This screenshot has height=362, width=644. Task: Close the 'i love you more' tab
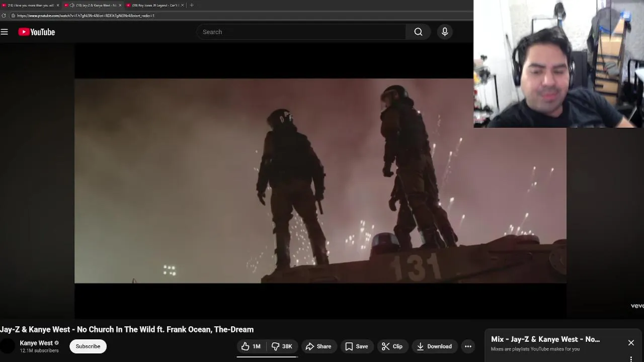[58, 5]
